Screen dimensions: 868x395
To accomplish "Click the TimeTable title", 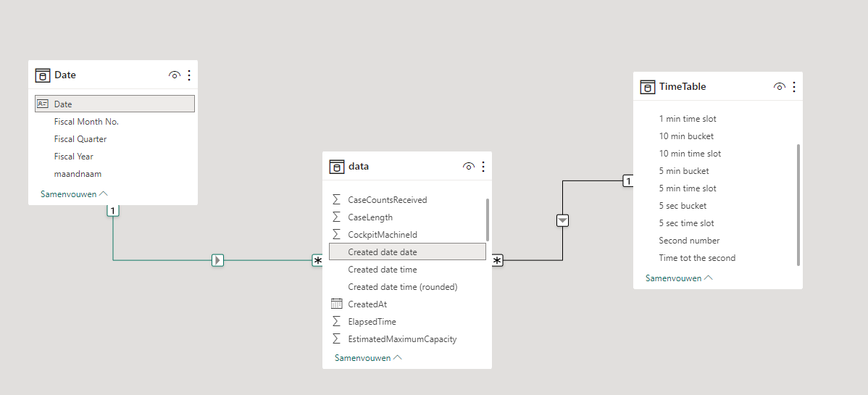I will (683, 87).
